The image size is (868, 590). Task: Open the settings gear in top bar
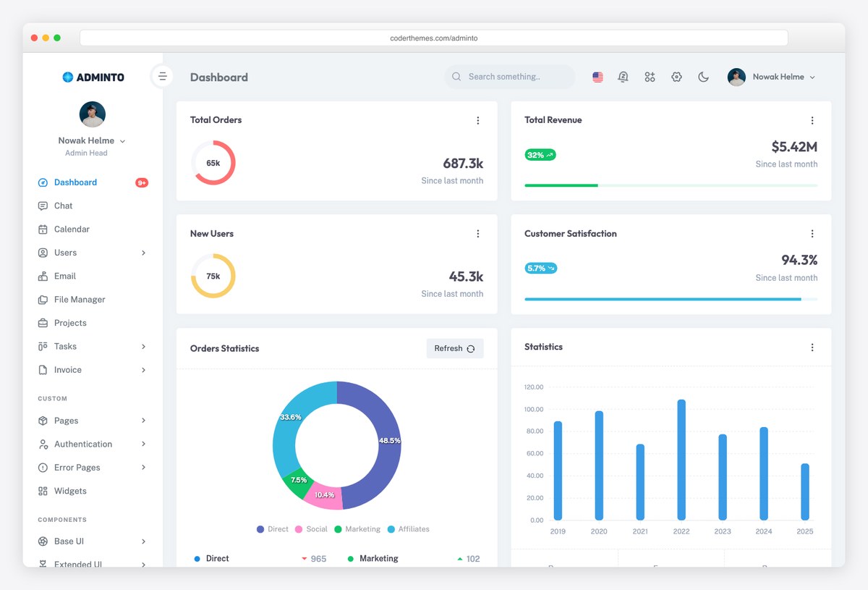tap(676, 77)
